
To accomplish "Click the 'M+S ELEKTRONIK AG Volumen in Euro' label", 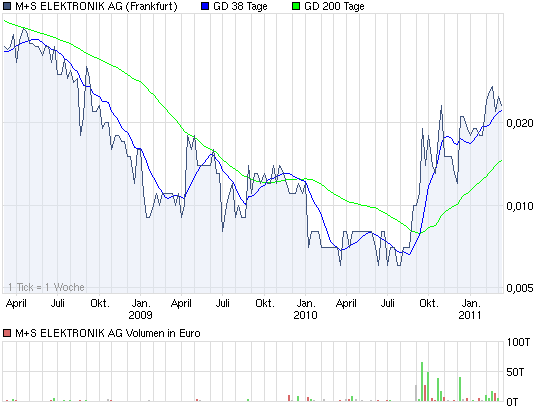I will (108, 333).
